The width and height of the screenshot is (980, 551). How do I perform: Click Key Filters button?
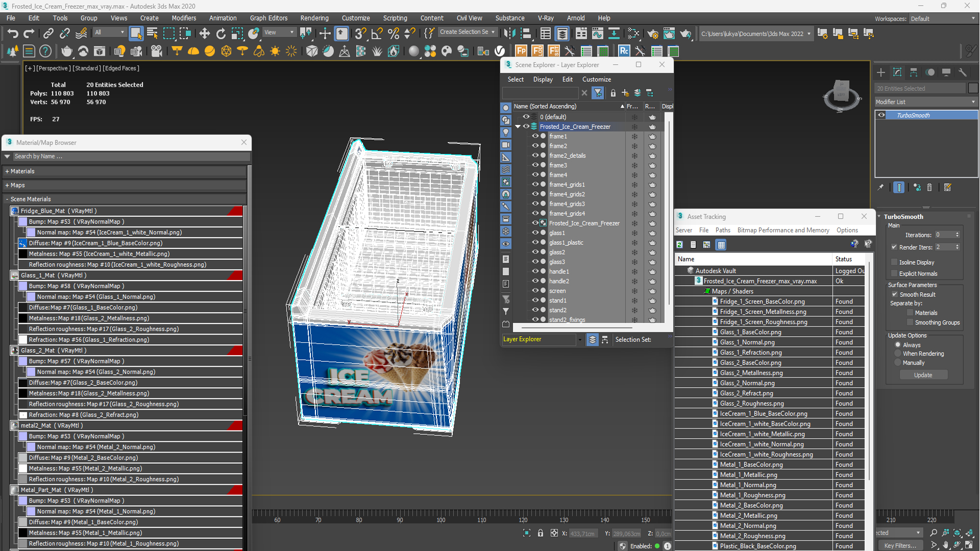click(x=901, y=545)
